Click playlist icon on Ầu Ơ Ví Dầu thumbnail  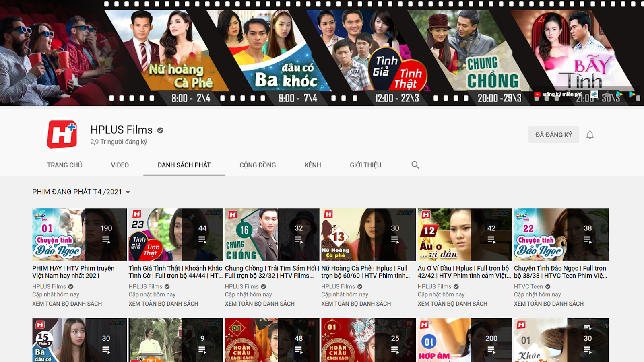click(491, 240)
